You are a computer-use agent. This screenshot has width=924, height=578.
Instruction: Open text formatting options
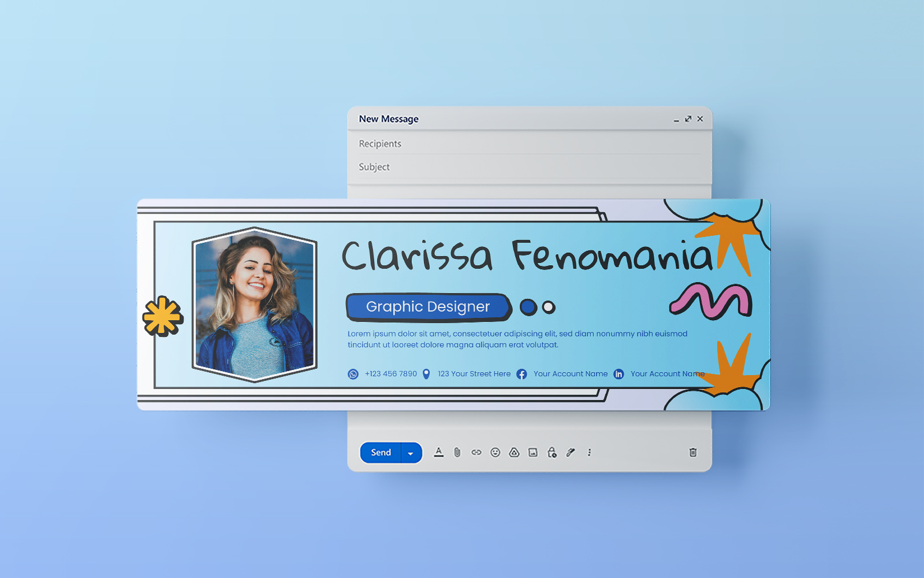click(x=439, y=453)
